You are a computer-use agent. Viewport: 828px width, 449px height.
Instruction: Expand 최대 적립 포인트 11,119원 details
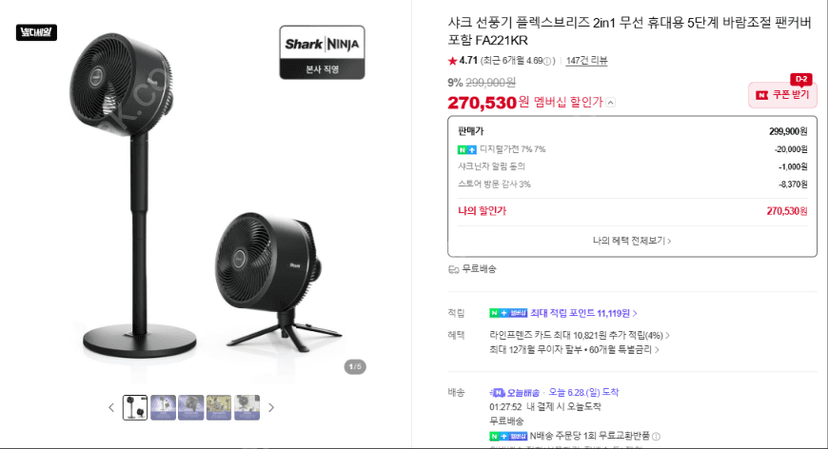coord(584,313)
